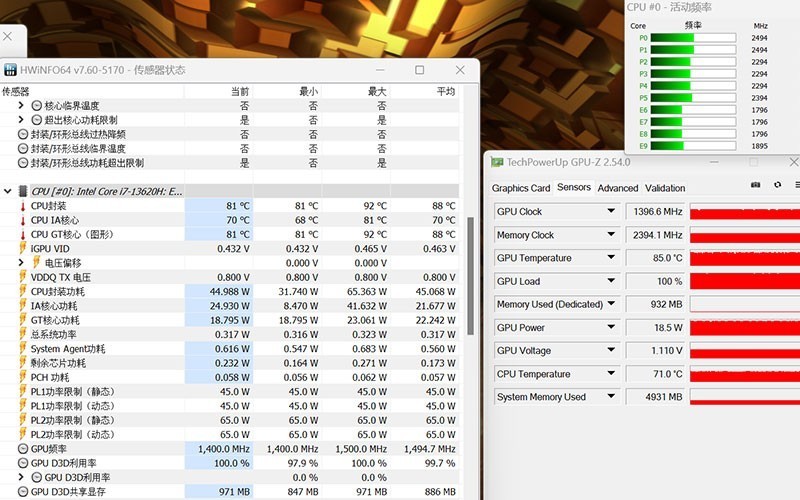Viewport: 800px width, 500px height.
Task: Click the HWiNFO64 title bar app icon
Action: coord(11,70)
